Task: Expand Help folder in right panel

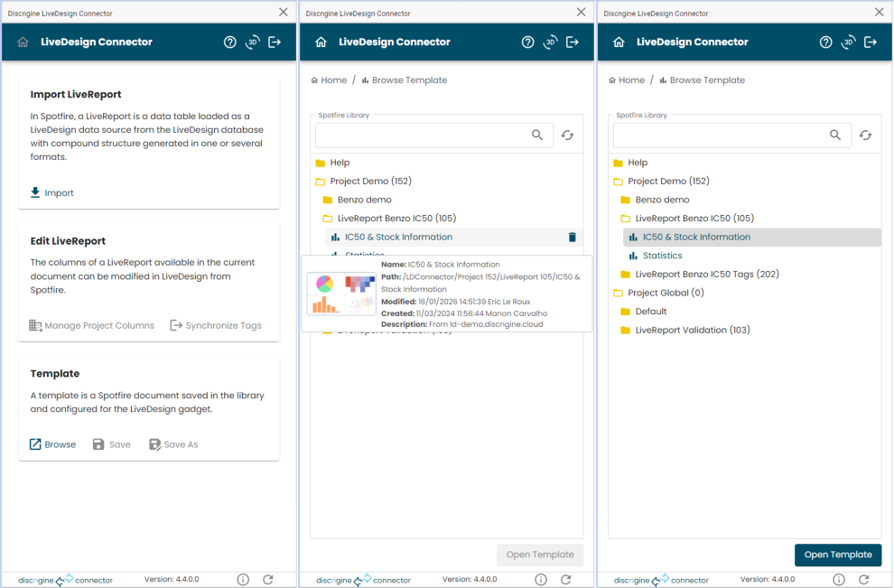Action: pyautogui.click(x=630, y=163)
